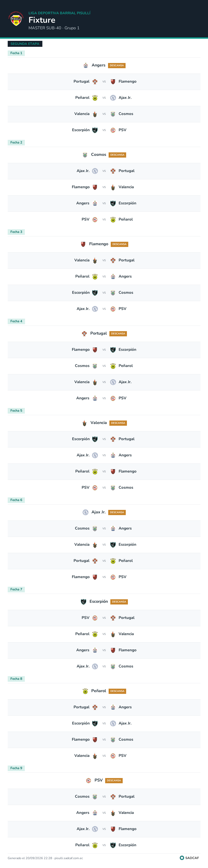
Task: Click PSV crest in Fecha 9 descansa row
Action: (89, 780)
